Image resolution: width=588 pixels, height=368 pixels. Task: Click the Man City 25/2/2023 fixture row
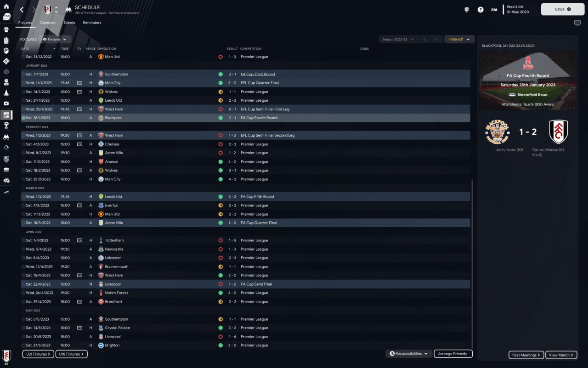pyautogui.click(x=246, y=179)
